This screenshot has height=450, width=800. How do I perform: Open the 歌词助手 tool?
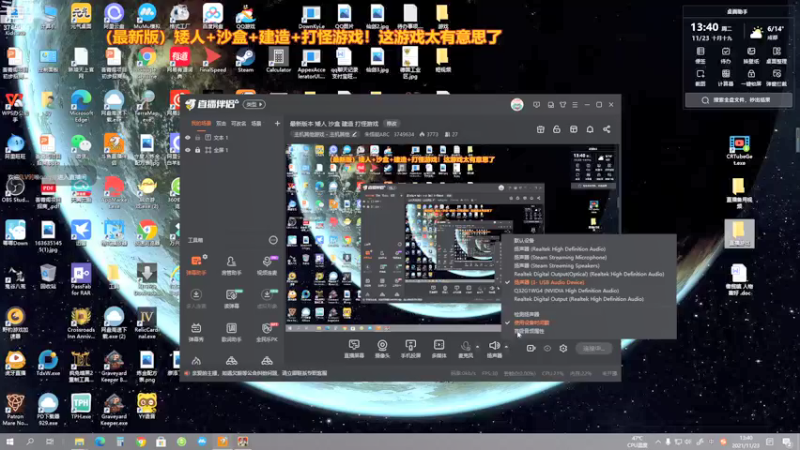pyautogui.click(x=231, y=332)
